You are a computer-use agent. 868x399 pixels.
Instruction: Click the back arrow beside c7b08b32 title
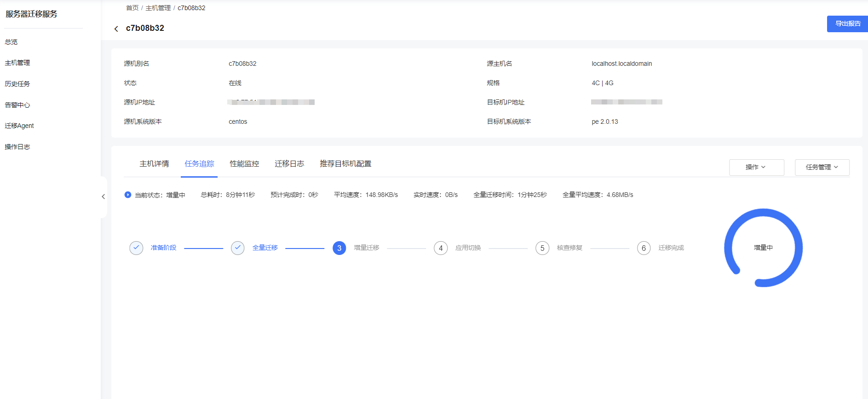point(116,29)
